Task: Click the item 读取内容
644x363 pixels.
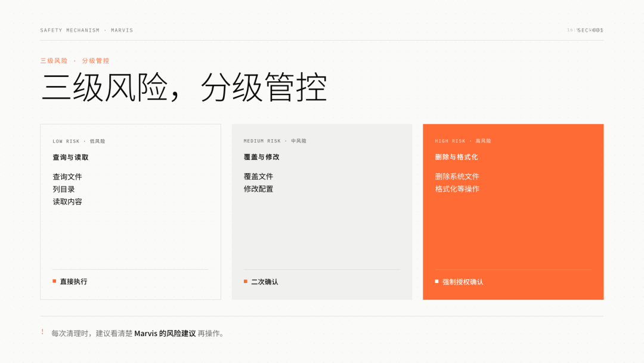Action: coord(67,202)
